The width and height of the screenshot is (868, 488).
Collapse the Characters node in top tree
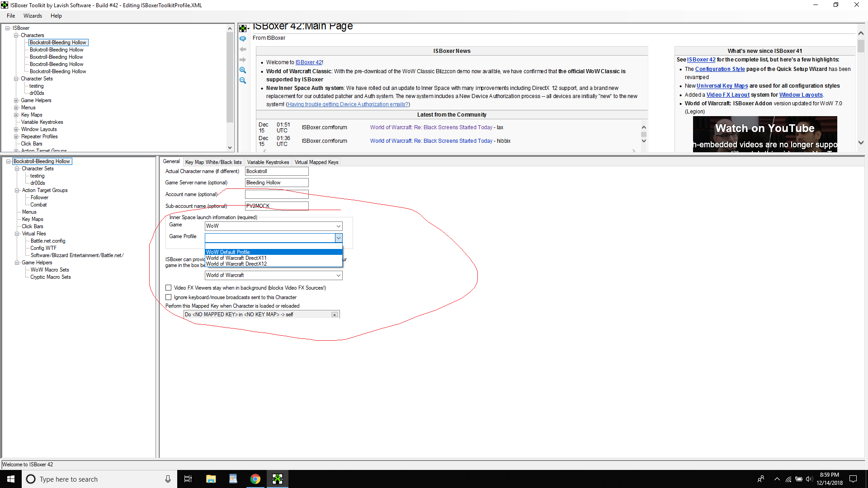(x=16, y=35)
